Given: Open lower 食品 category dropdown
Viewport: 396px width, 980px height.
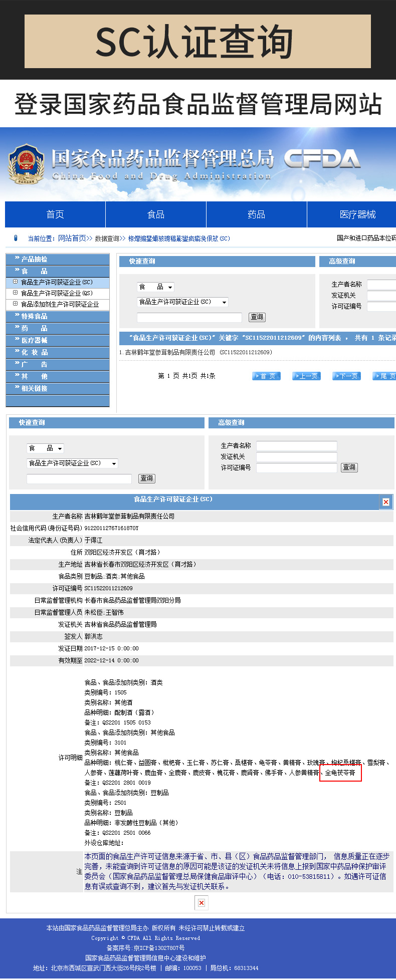Looking at the screenshot, I should [x=45, y=448].
